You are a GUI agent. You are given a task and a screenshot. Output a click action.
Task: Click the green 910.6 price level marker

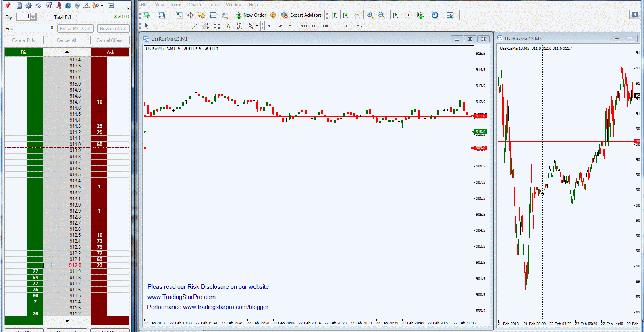click(480, 132)
